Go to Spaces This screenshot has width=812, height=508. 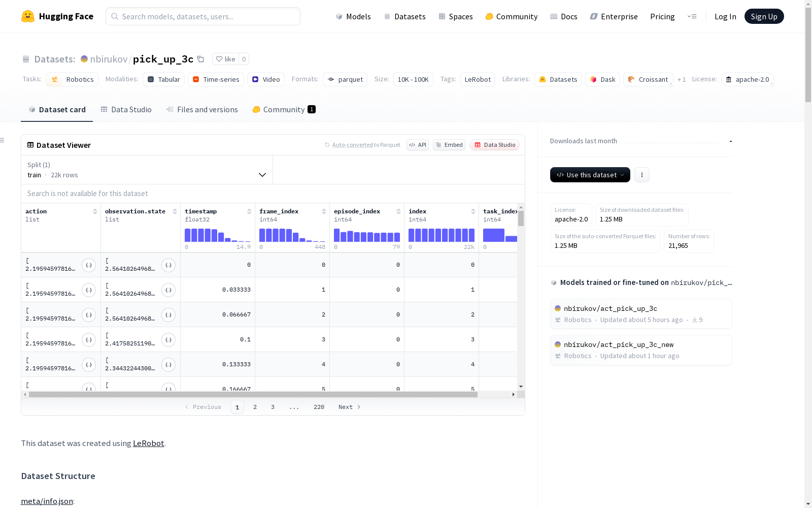point(456,16)
